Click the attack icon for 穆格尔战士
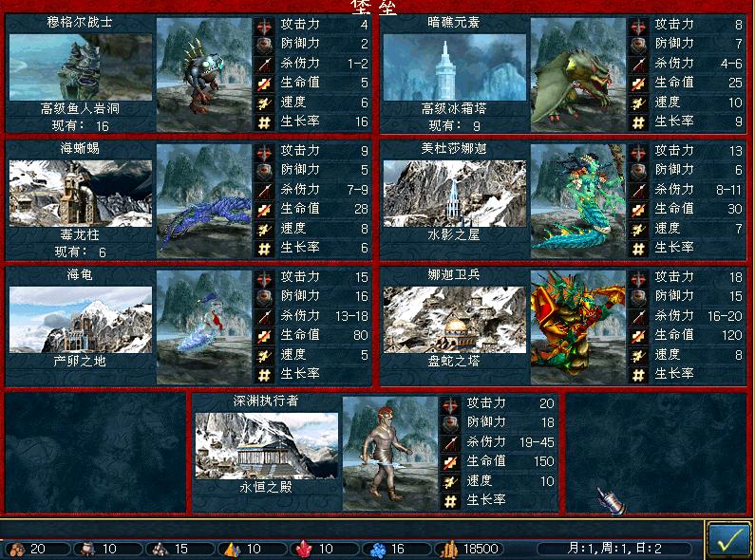The image size is (755, 560). pos(264,25)
